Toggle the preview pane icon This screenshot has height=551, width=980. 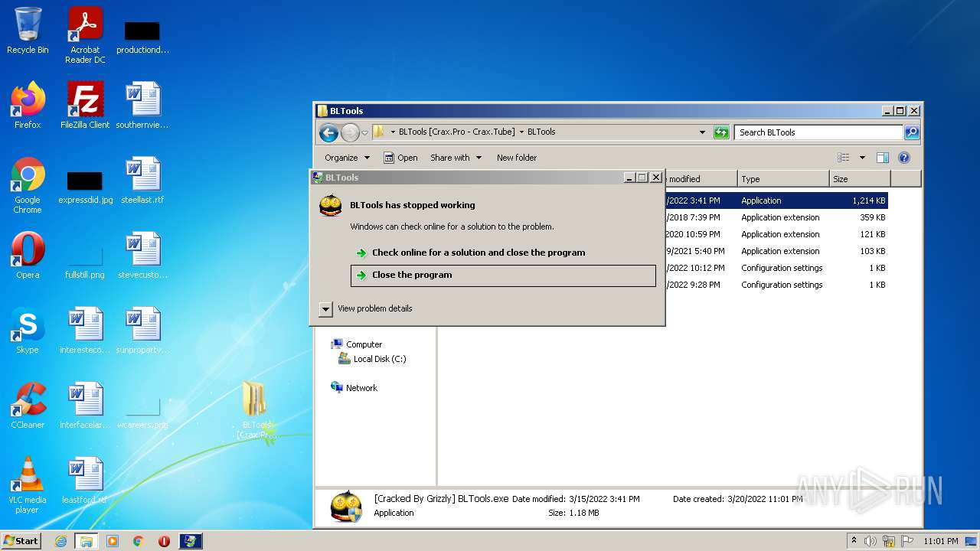pos(882,158)
